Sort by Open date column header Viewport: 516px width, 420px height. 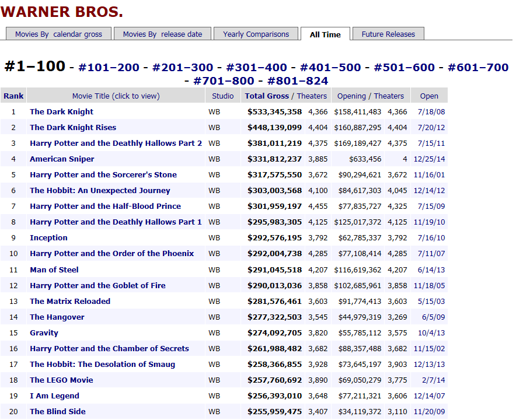pos(429,96)
